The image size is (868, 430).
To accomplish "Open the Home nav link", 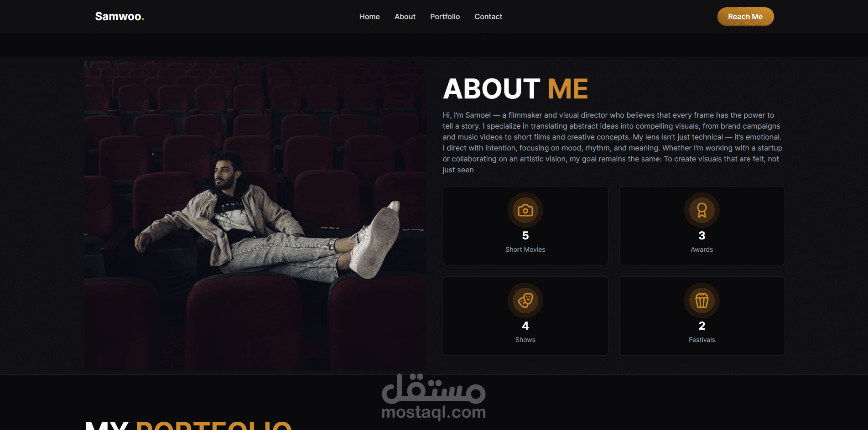I will coord(369,16).
